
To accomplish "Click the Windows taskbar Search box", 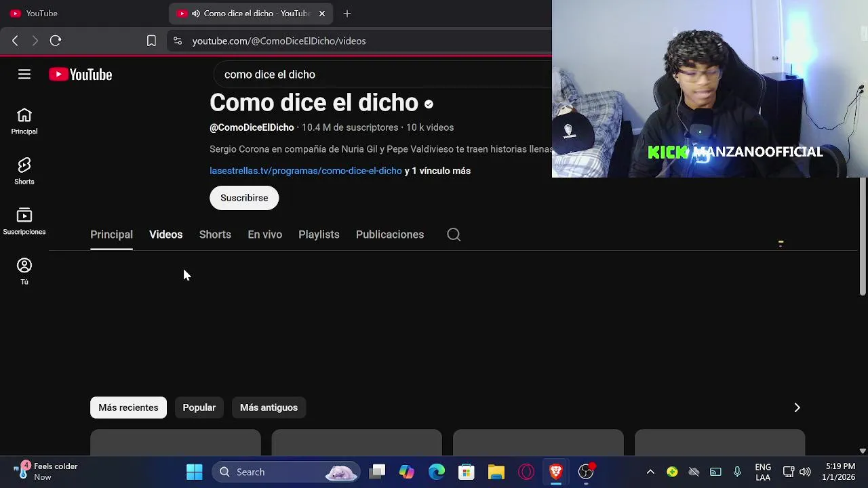I will click(286, 472).
